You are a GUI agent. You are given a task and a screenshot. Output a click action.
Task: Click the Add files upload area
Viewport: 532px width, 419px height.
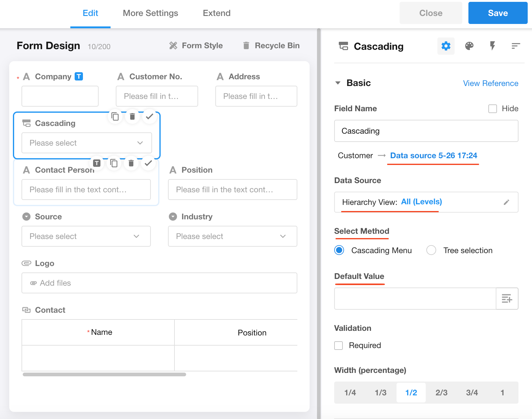(x=159, y=283)
